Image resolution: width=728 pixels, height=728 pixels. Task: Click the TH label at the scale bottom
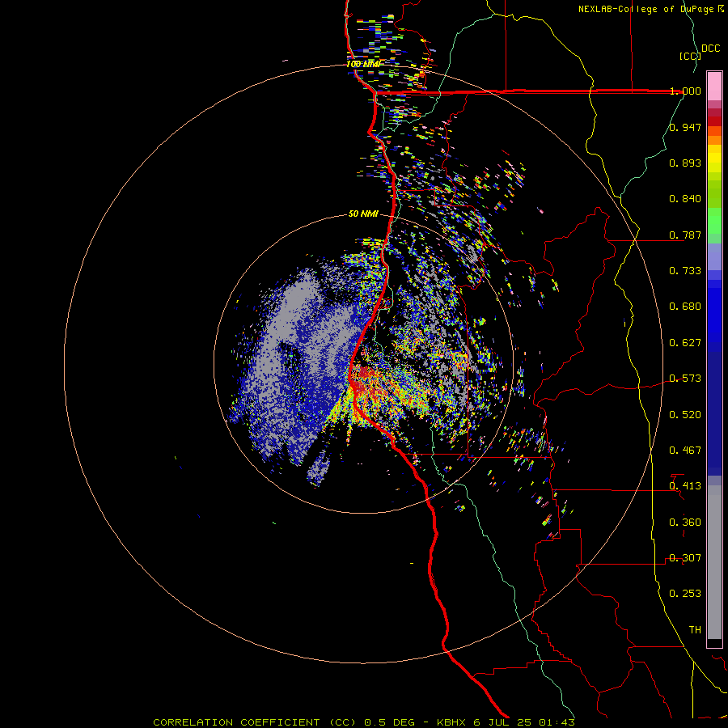click(x=695, y=630)
